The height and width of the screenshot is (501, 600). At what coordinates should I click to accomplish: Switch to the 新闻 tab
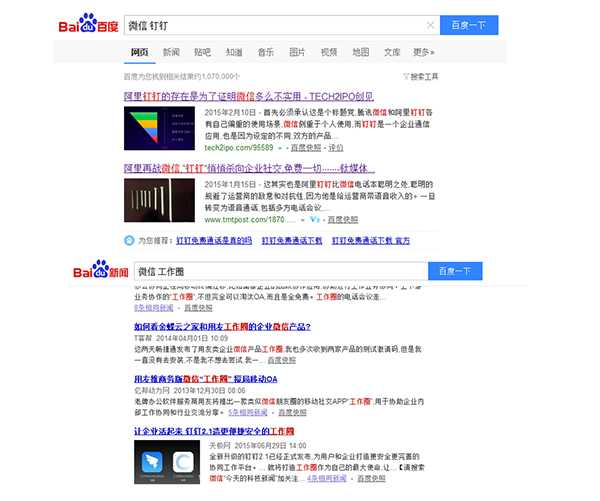tap(171, 52)
